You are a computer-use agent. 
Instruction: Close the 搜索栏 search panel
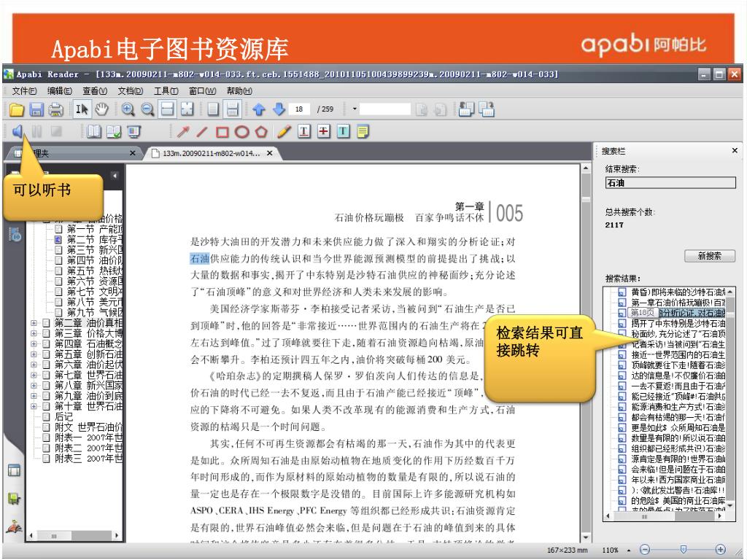[735, 150]
